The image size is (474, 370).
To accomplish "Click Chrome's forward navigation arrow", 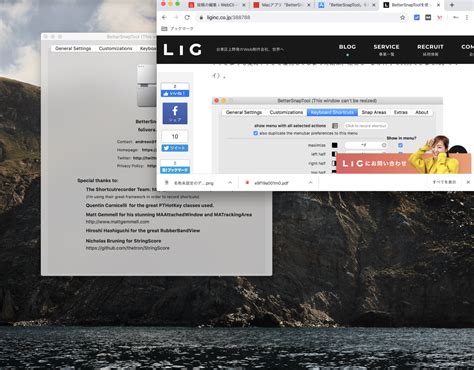I will pos(176,17).
